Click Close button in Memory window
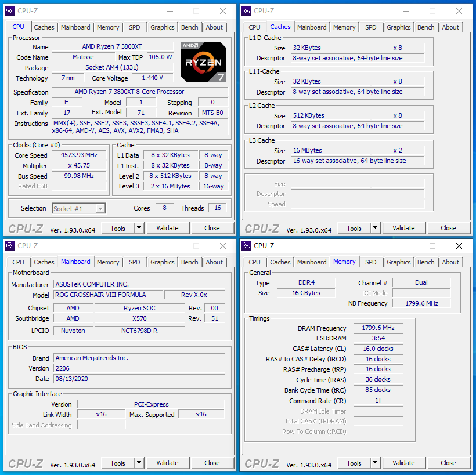476x475 pixels. click(448, 463)
